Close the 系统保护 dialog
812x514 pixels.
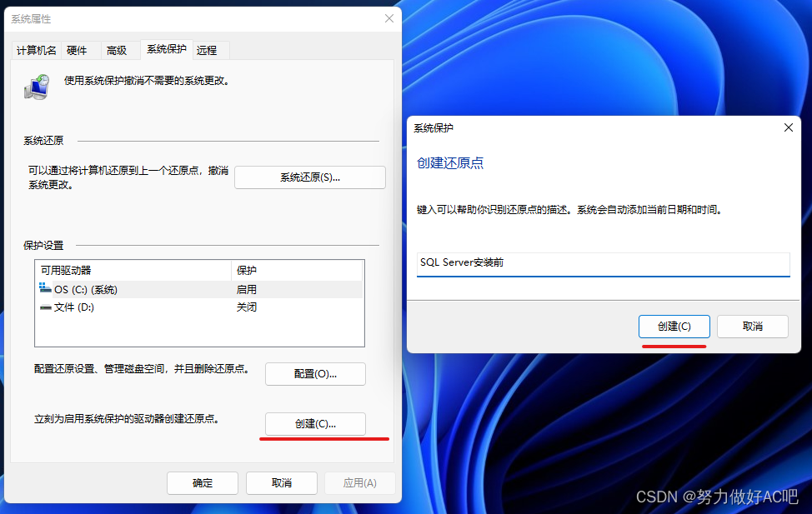788,127
